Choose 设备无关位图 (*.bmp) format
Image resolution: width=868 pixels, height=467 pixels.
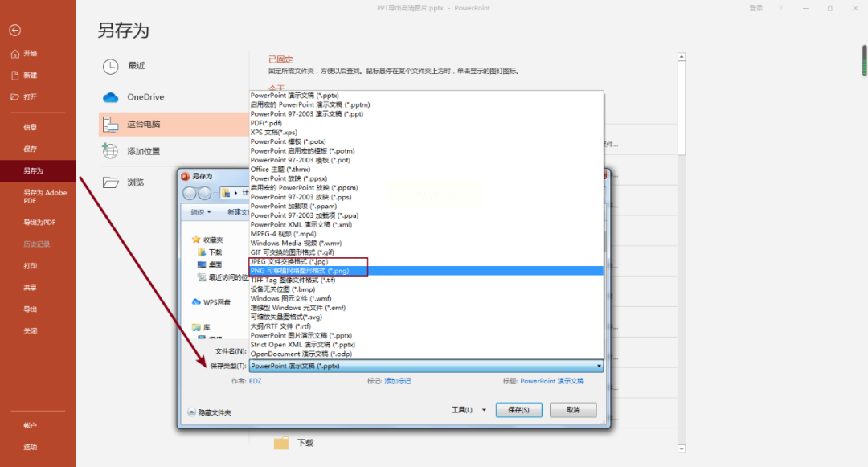click(426, 289)
